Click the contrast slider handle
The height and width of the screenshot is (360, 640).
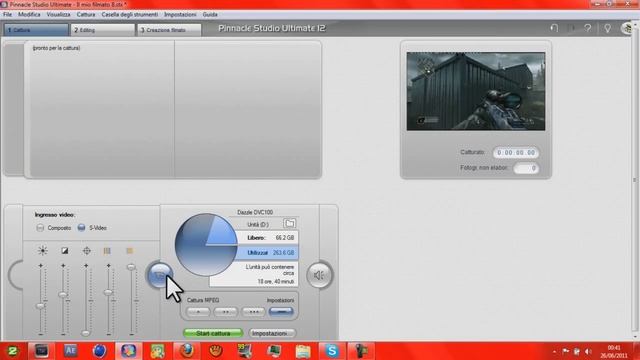(x=62, y=294)
